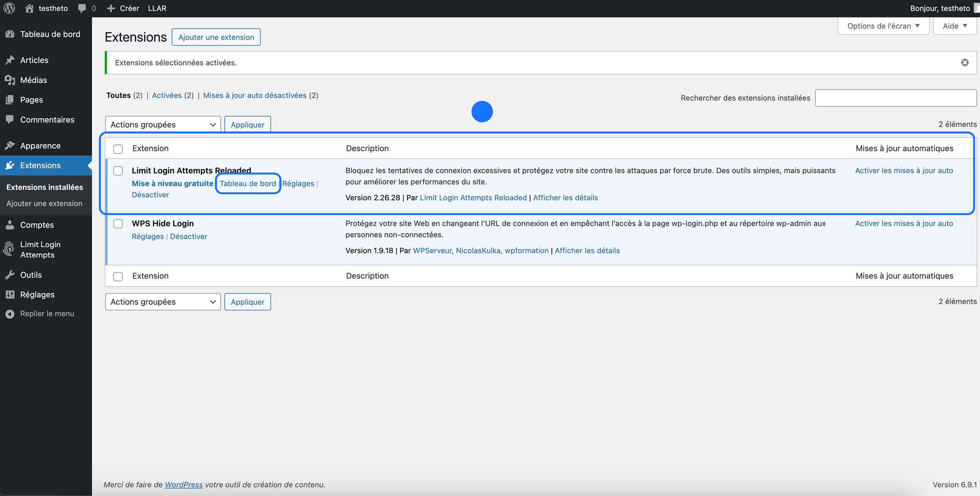
Task: Switch to the Activées filter
Action: [x=167, y=95]
